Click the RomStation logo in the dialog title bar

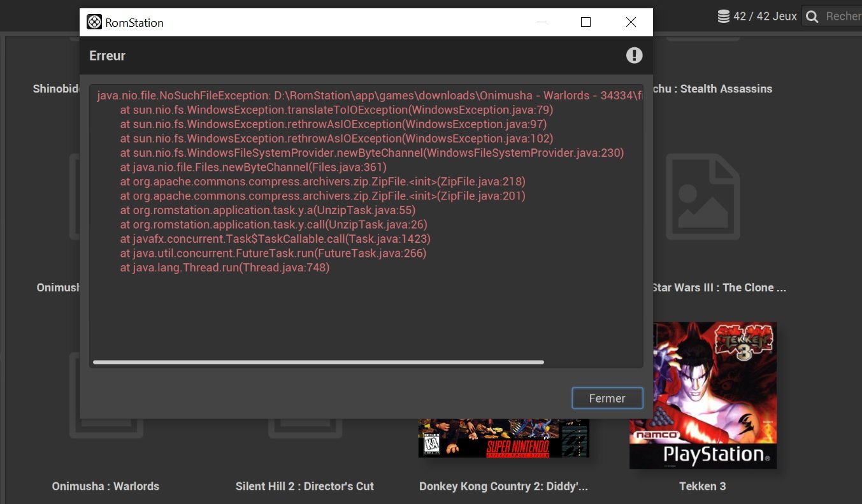click(x=94, y=22)
